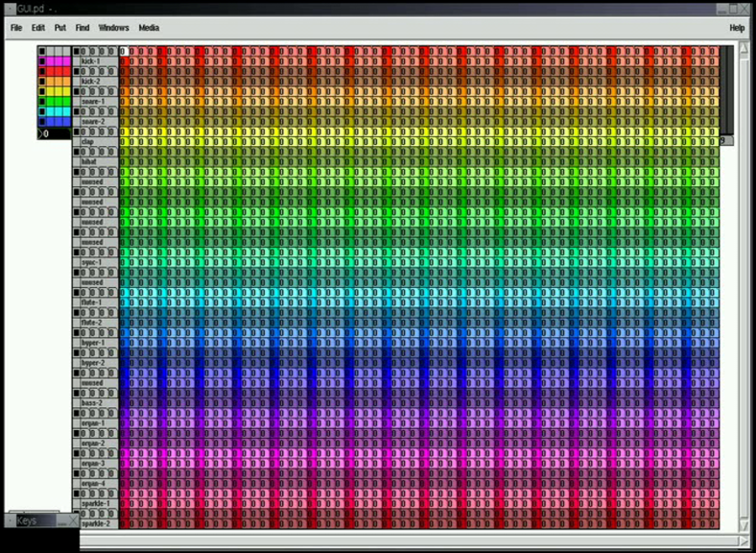Click the dark vertical slider beside the grid

[726, 90]
